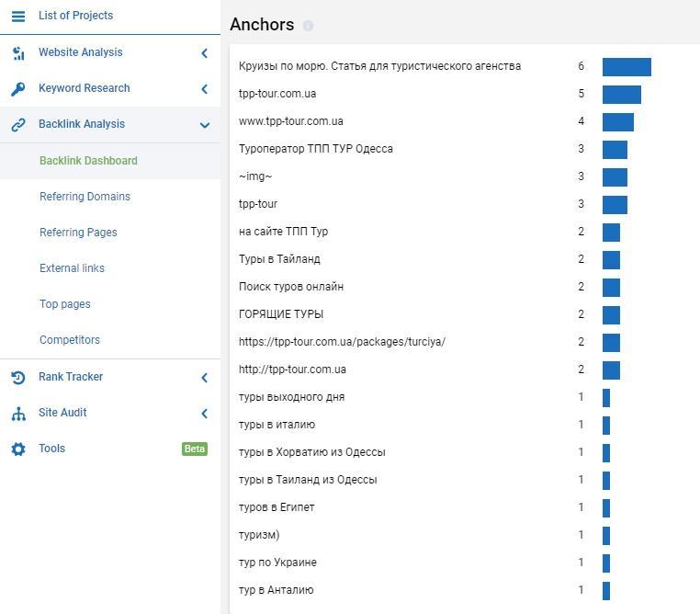The image size is (700, 614).
Task: Click anchor 'туры в италию'
Action: click(x=277, y=425)
